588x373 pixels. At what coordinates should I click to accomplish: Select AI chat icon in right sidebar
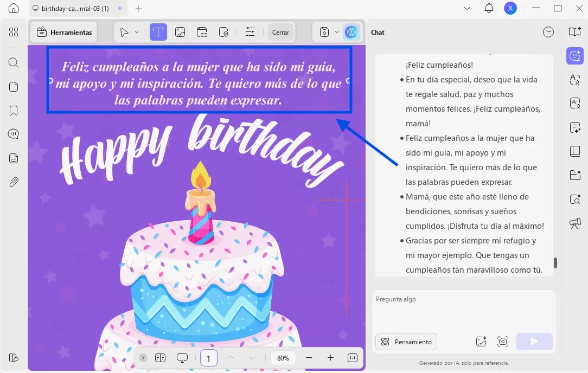575,56
